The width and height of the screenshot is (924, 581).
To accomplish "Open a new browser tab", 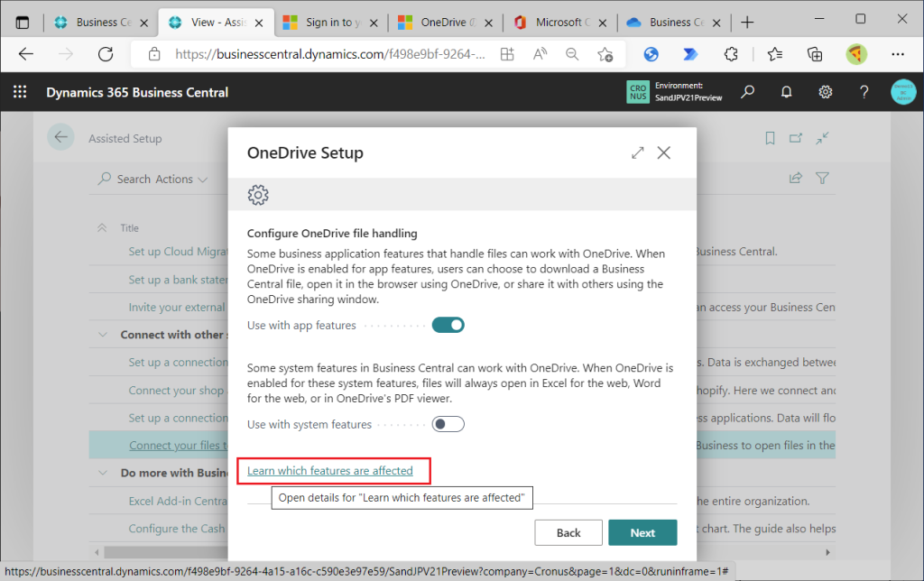I will click(x=747, y=23).
